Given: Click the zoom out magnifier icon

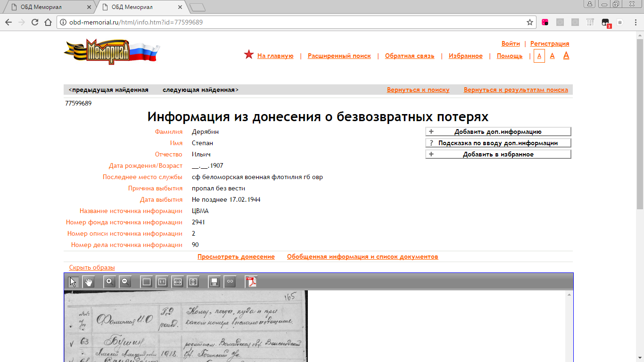Looking at the screenshot, I should 125,282.
